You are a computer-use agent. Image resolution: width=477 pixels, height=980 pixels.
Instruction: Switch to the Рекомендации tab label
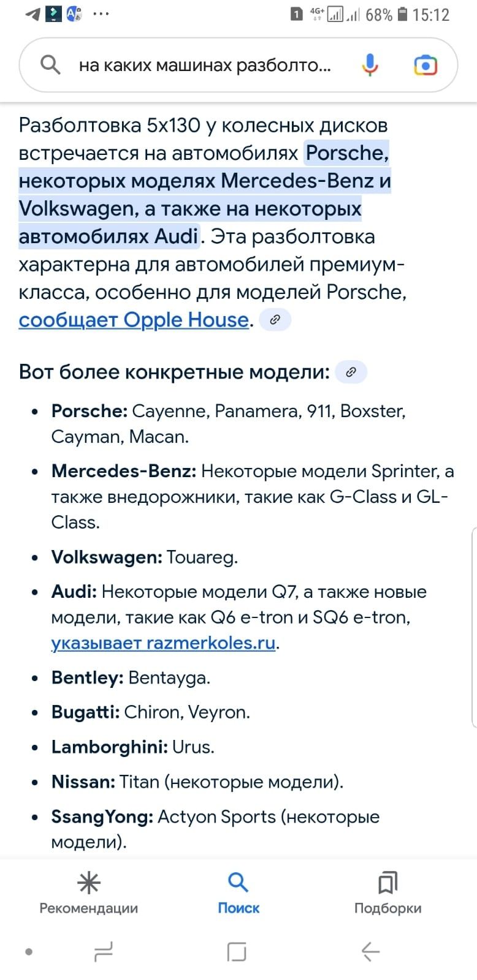coord(89,908)
